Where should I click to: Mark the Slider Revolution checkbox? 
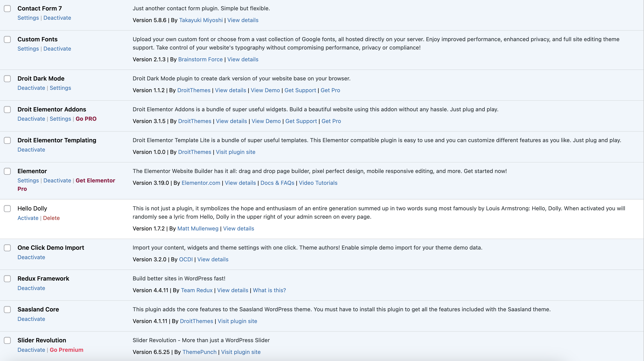tap(7, 340)
